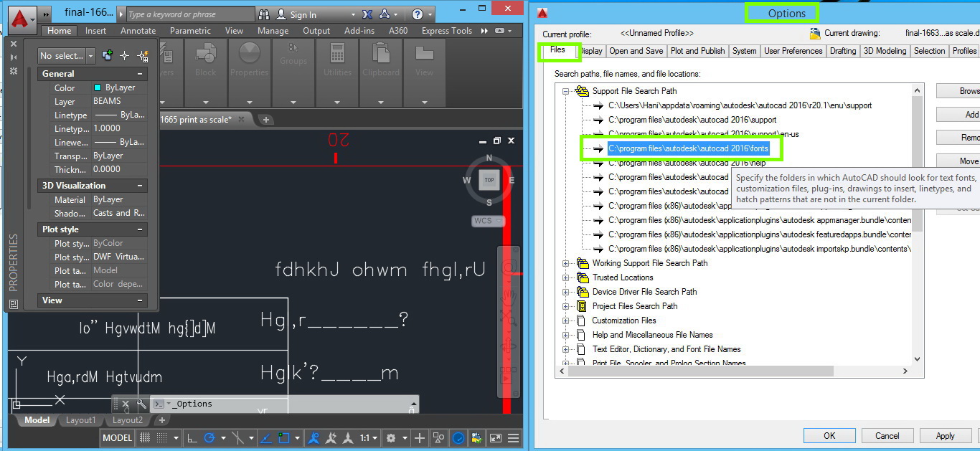Click the Block ribbon panel icon

point(205,54)
